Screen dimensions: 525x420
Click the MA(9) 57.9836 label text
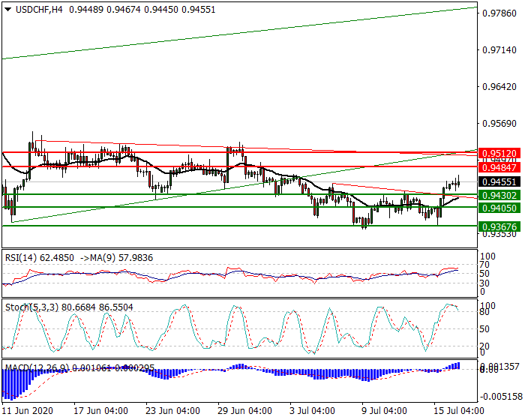(x=121, y=258)
